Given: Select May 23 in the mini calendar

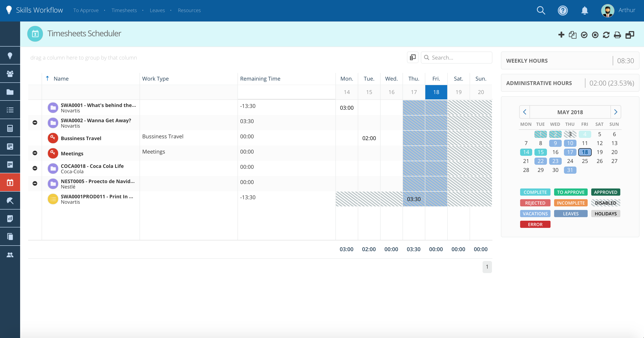Looking at the screenshot, I should pos(555,161).
